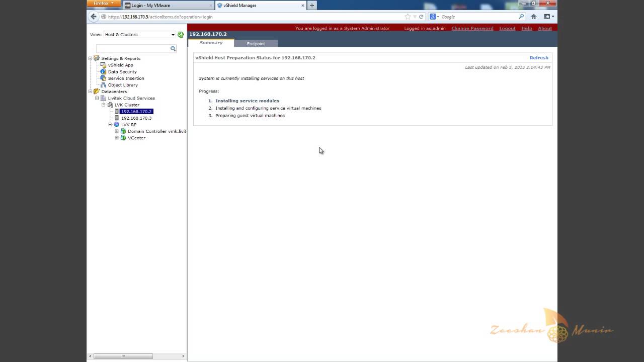
Task: Click the Service Insertion icon
Action: 103,78
